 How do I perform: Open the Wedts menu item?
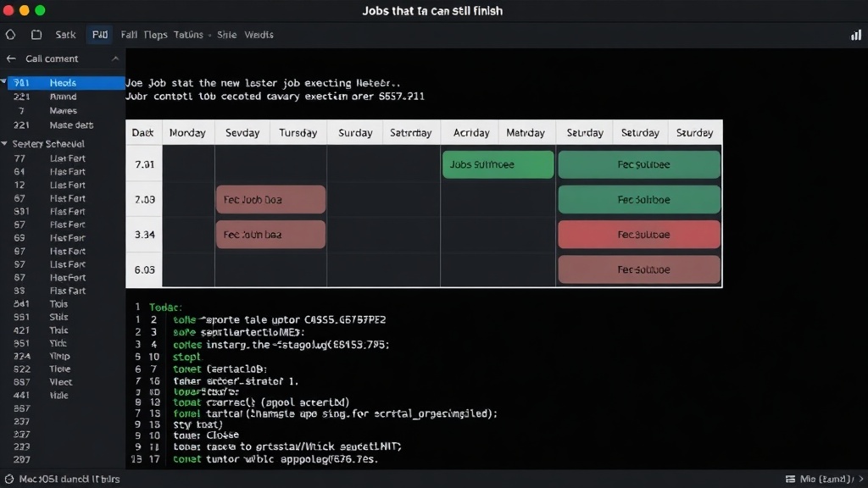point(259,35)
